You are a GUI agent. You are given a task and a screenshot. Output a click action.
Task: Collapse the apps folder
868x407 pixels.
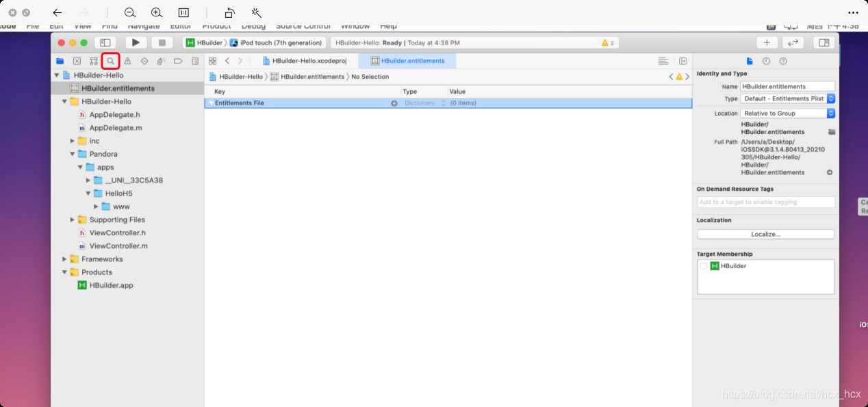click(x=81, y=167)
